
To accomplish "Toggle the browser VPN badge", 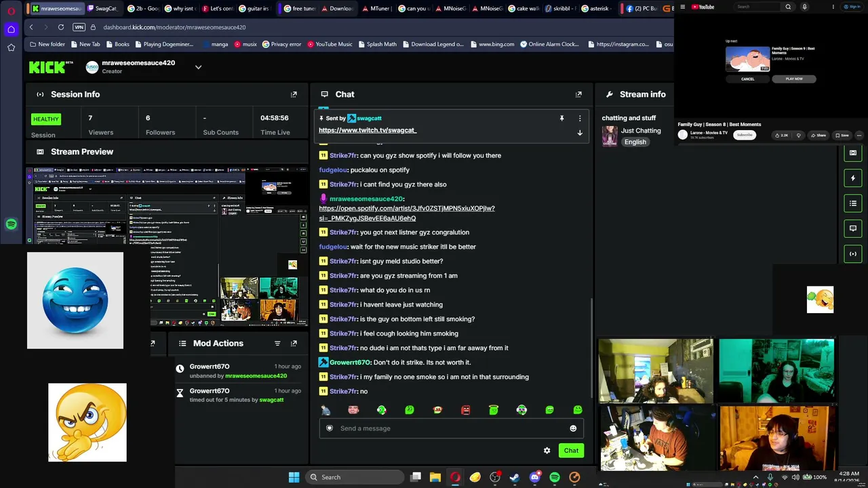I will [x=79, y=27].
